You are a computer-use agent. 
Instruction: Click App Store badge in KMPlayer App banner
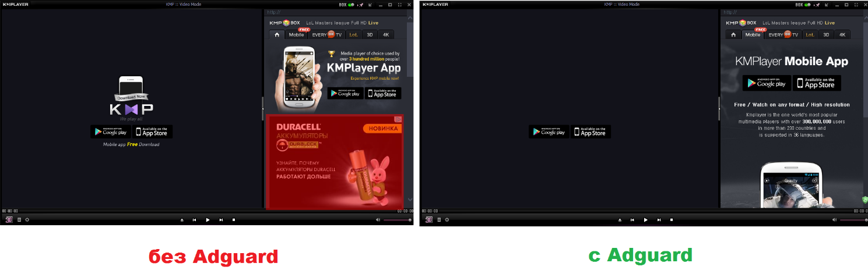pyautogui.click(x=383, y=93)
